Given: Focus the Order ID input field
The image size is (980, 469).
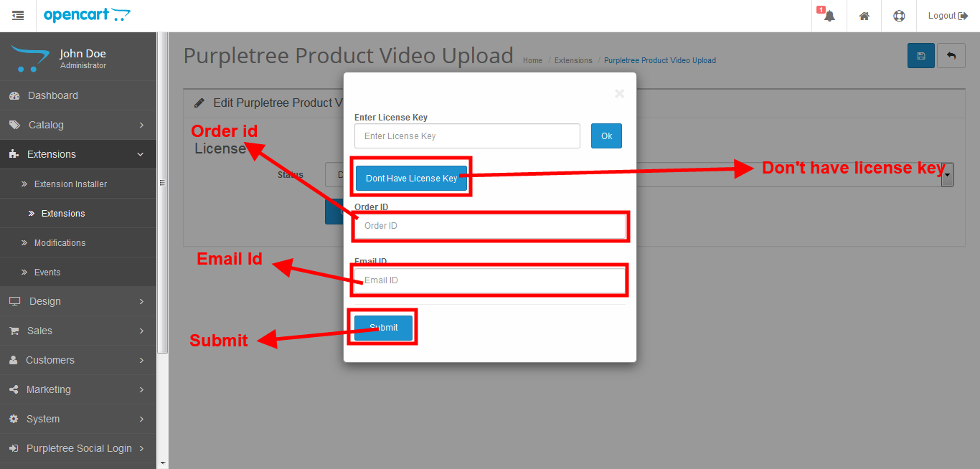Looking at the screenshot, I should point(490,226).
